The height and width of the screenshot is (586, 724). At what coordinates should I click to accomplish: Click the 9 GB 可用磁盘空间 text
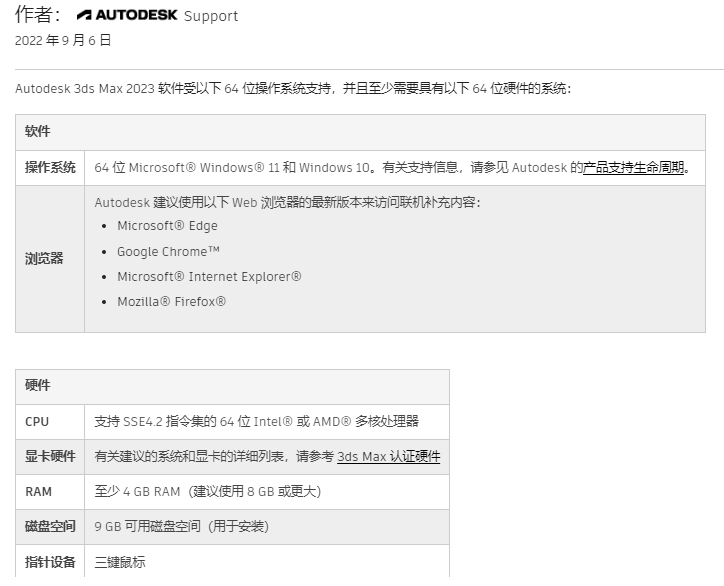(181, 526)
